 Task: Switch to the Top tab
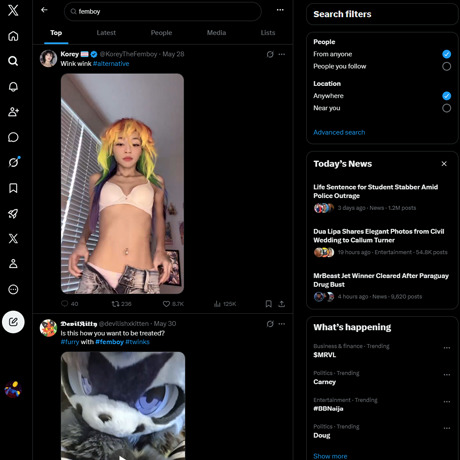[56, 33]
